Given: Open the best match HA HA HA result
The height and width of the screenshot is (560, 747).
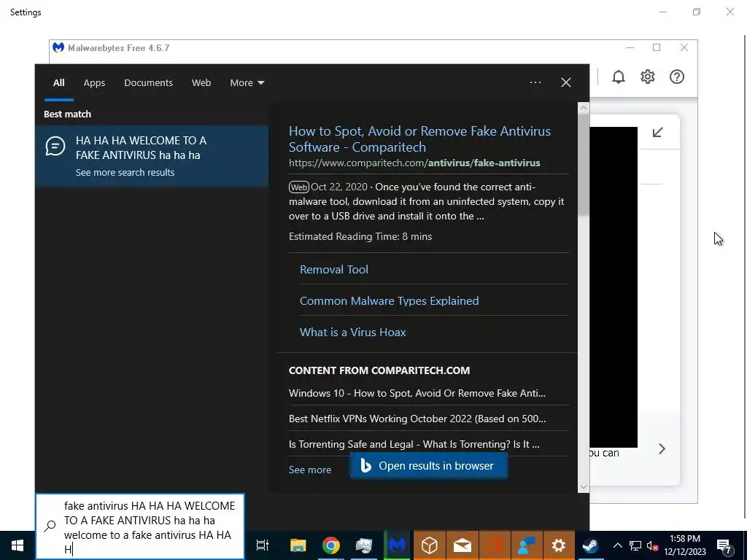Looking at the screenshot, I should [x=152, y=156].
